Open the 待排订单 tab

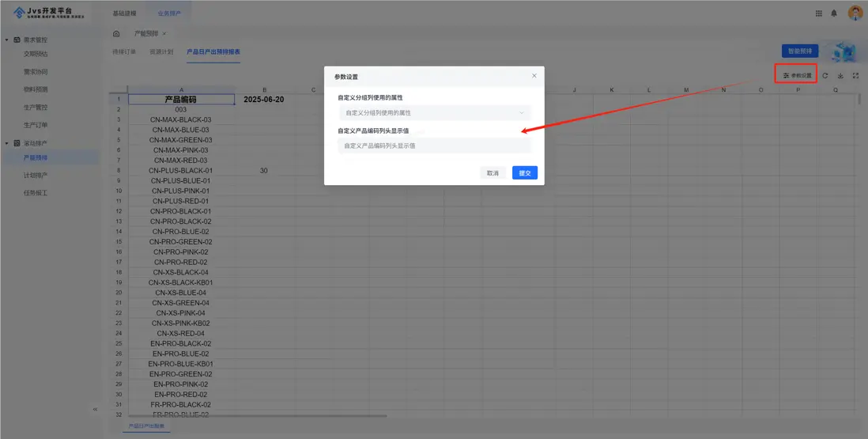124,52
